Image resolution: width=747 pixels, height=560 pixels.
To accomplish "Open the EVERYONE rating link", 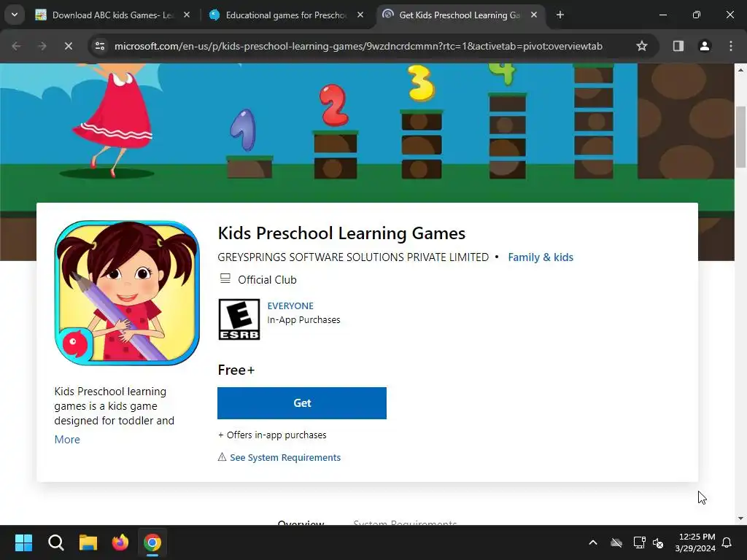I will point(290,306).
